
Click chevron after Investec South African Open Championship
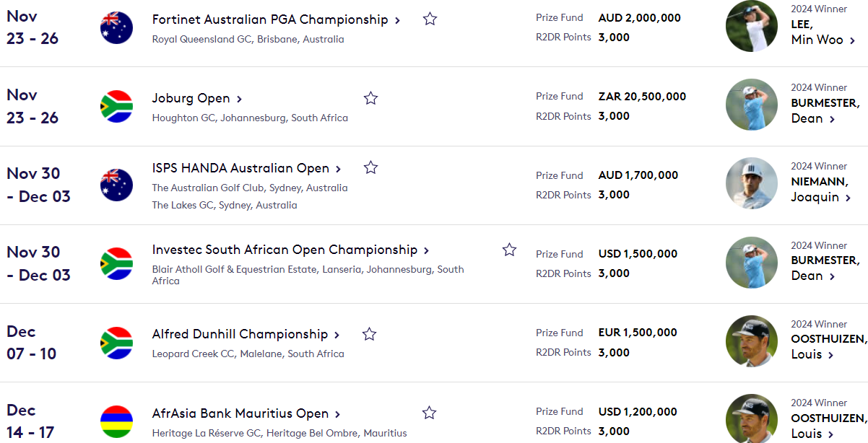click(426, 250)
